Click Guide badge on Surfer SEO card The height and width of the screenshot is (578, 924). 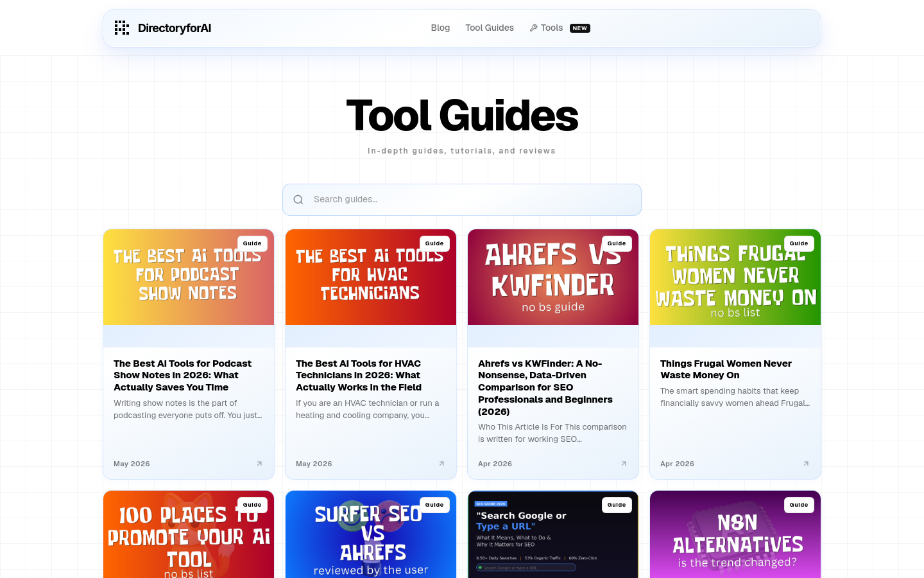pos(434,505)
